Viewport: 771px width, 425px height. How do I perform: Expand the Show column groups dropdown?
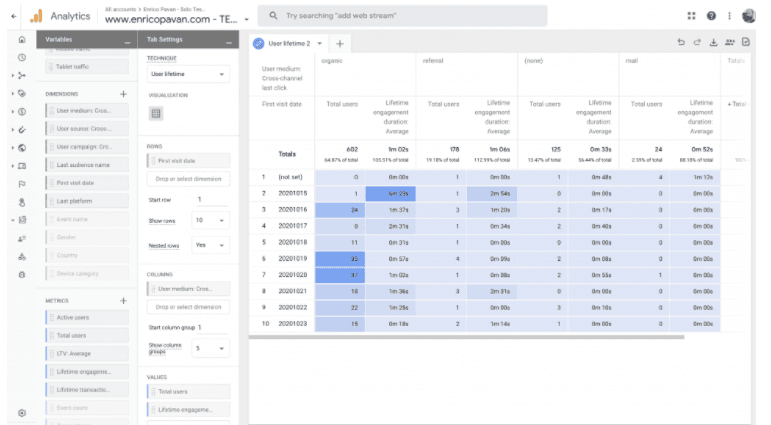pos(212,348)
